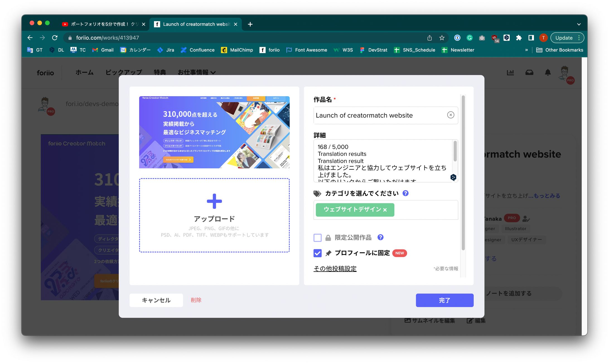Open the tab search dropdown arrow

[579, 24]
